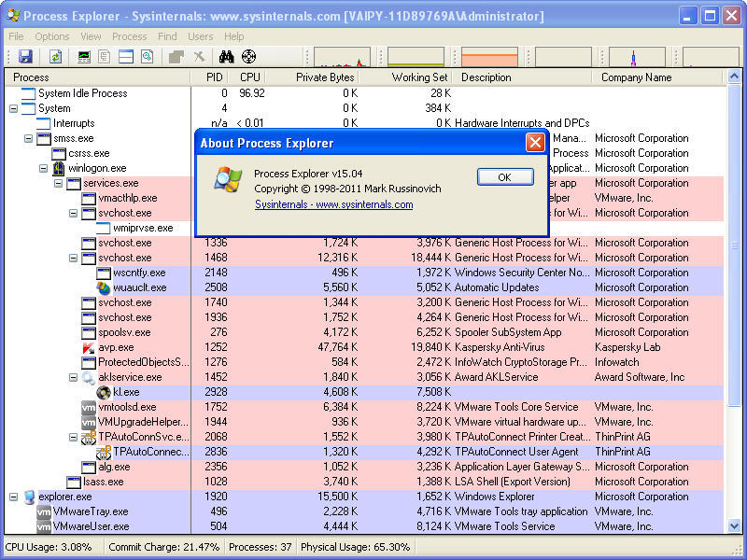Toggle the Show Lower Pane toolbar icon
This screenshot has height=560, width=747.
coord(126,57)
